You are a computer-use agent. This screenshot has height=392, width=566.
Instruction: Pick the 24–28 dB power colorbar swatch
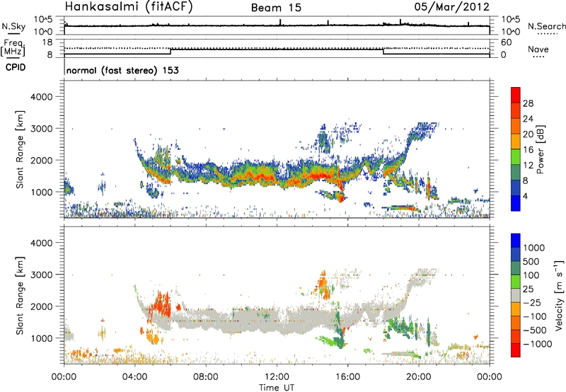(x=516, y=110)
